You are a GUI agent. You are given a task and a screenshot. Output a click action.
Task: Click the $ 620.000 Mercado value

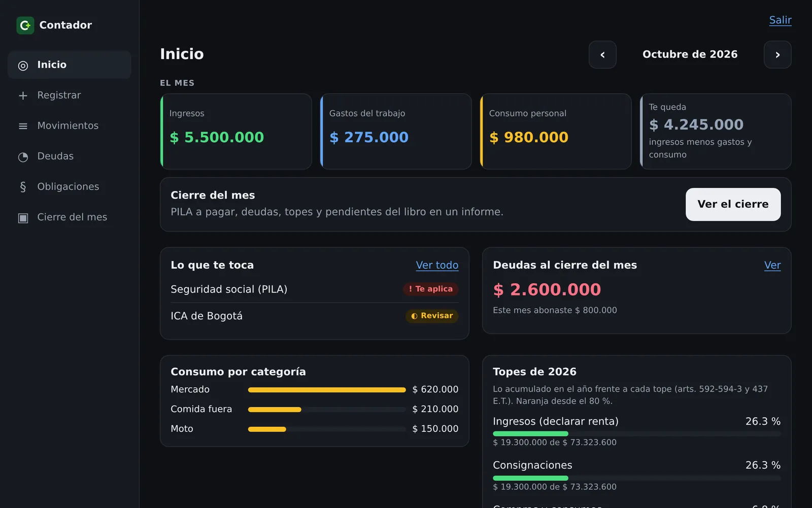coord(435,390)
